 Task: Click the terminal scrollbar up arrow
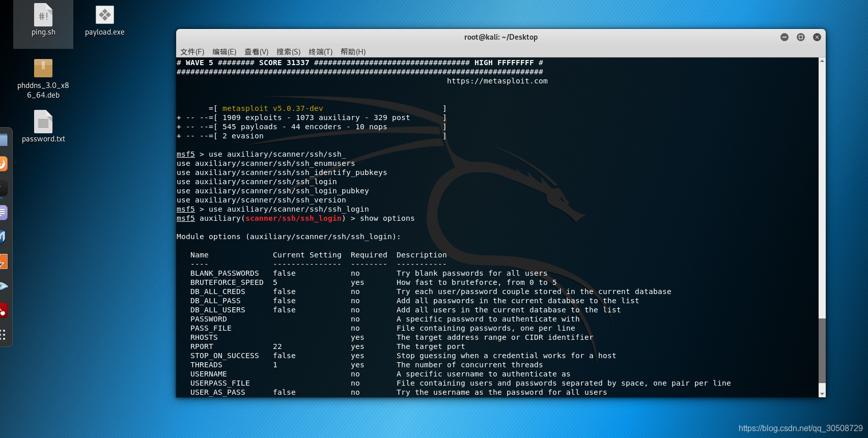[822, 61]
